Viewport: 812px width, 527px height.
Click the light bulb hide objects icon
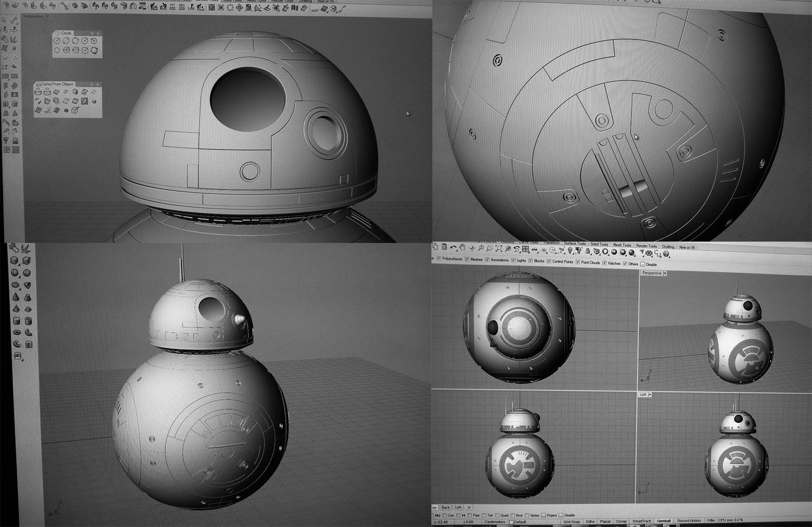tap(570, 250)
